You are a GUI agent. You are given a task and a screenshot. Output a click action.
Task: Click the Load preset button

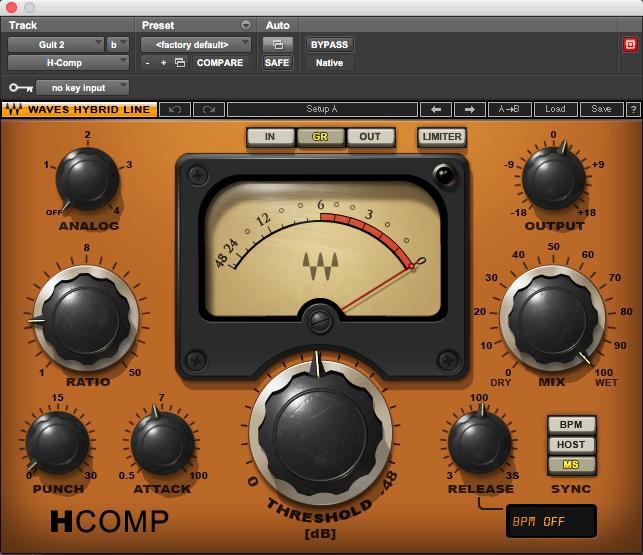tap(555, 110)
